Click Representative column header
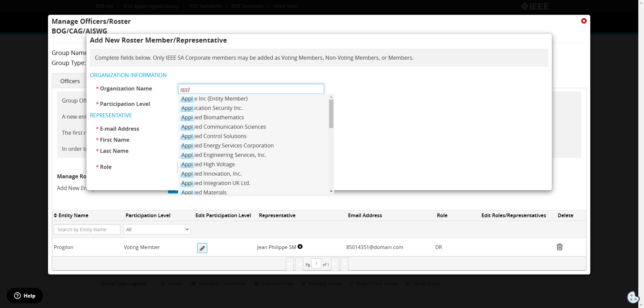Image resolution: width=644 pixels, height=308 pixels. click(x=277, y=215)
